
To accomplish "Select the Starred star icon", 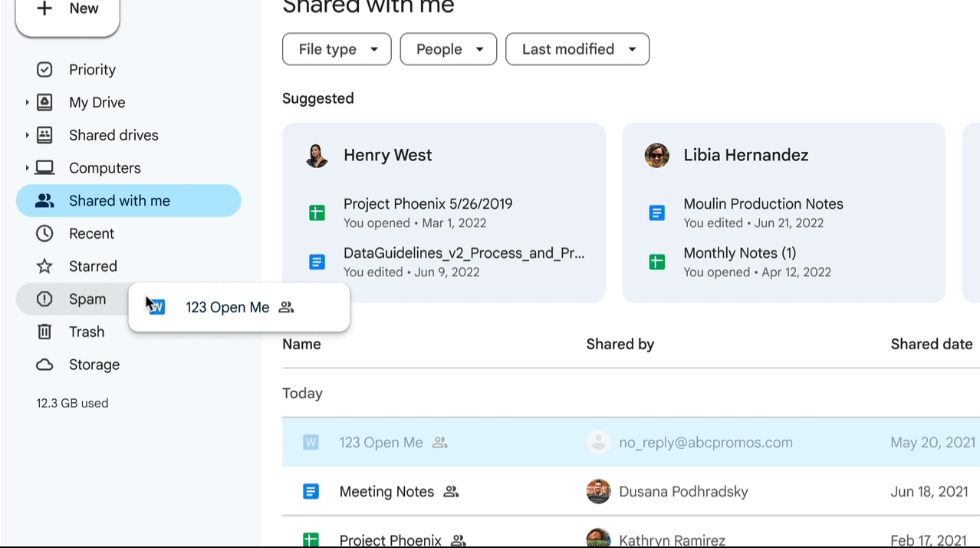I will 45,266.
